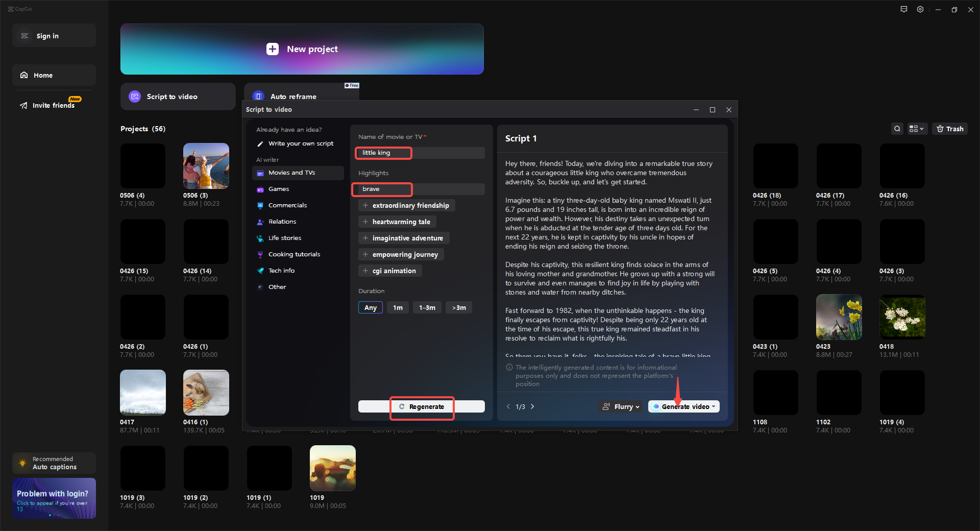Select the Cooking tutorials category
This screenshot has width=980, height=531.
coord(298,254)
